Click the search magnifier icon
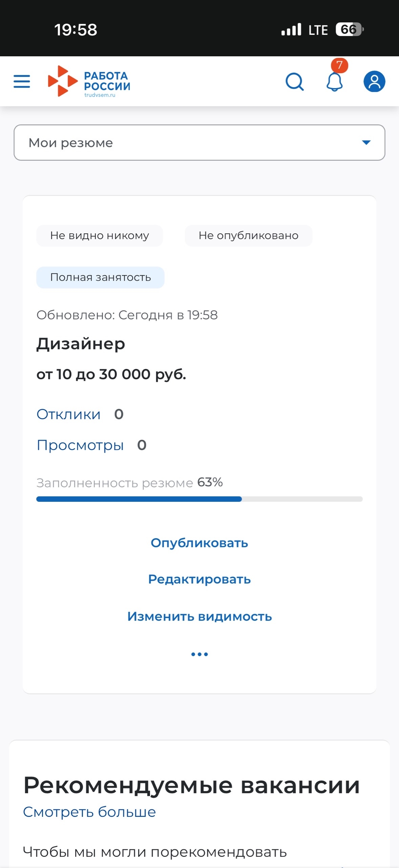 click(x=294, y=81)
